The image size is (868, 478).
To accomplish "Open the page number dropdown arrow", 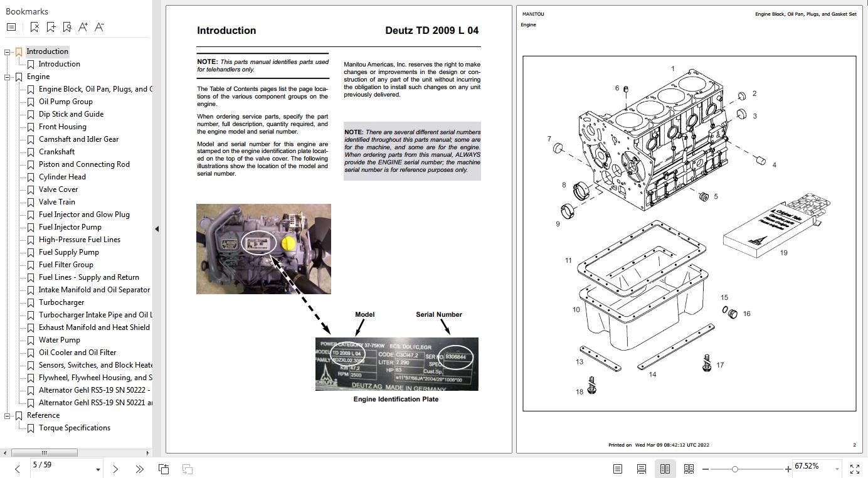I will 98,469.
